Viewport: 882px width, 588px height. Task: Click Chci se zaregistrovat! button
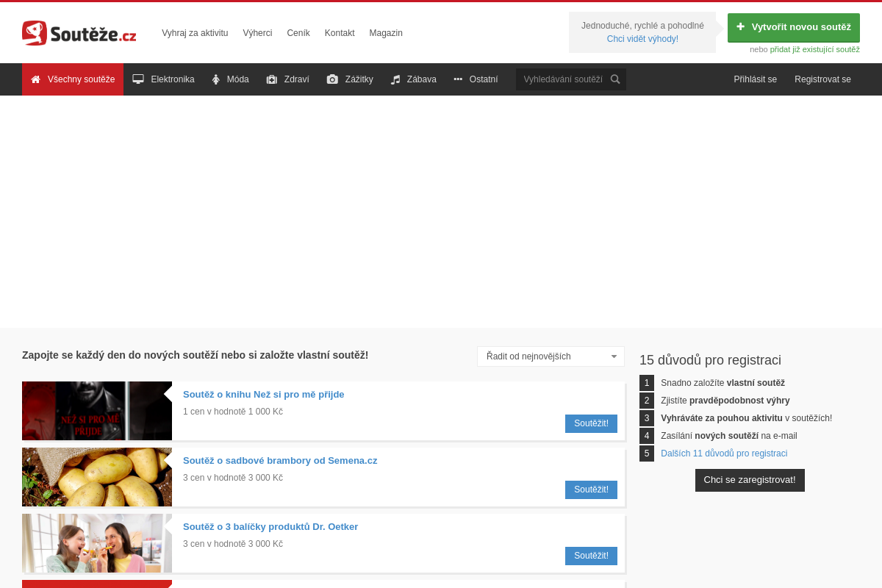tap(750, 480)
